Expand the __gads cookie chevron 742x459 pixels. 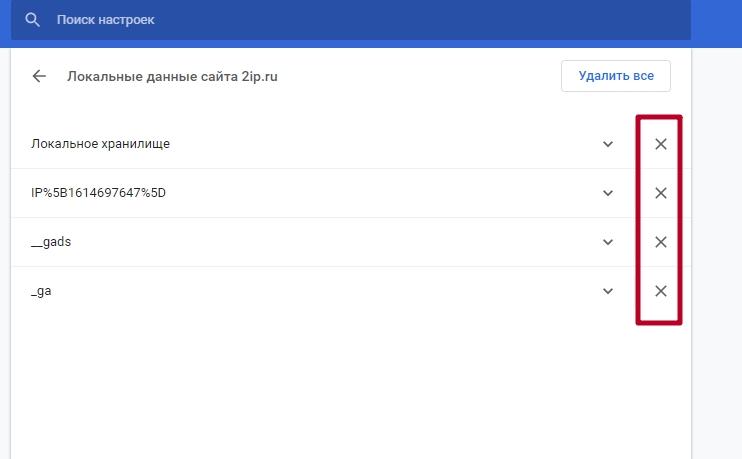tap(608, 242)
